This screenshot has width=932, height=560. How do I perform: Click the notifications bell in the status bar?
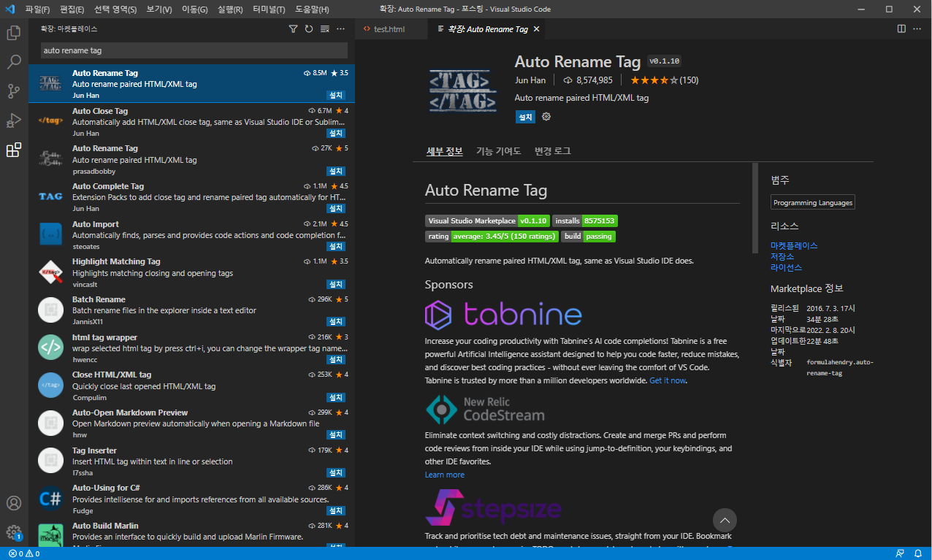point(919,553)
